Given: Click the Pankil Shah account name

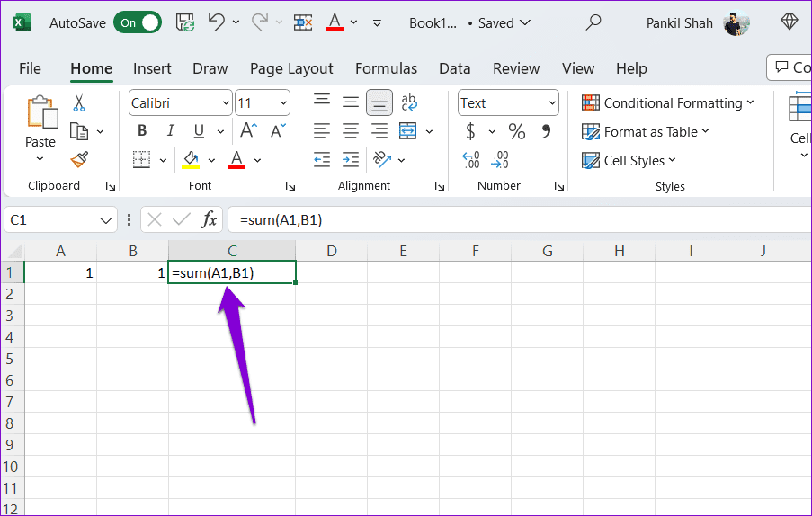Looking at the screenshot, I should (x=680, y=23).
